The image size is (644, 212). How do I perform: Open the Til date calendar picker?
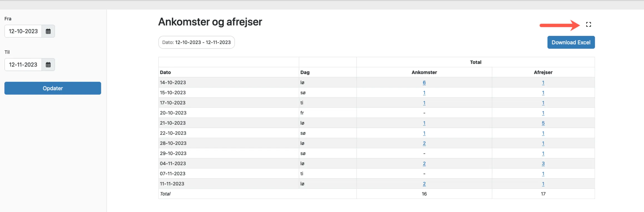point(48,65)
